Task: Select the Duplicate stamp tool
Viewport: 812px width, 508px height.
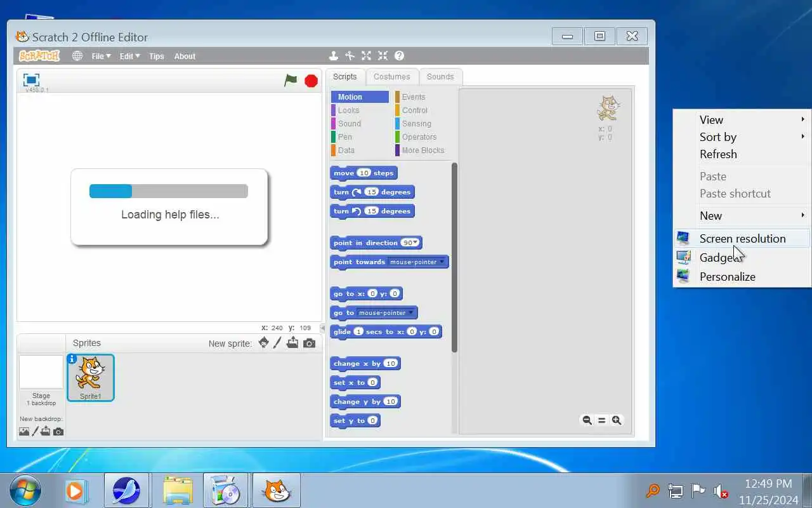Action: click(333, 56)
